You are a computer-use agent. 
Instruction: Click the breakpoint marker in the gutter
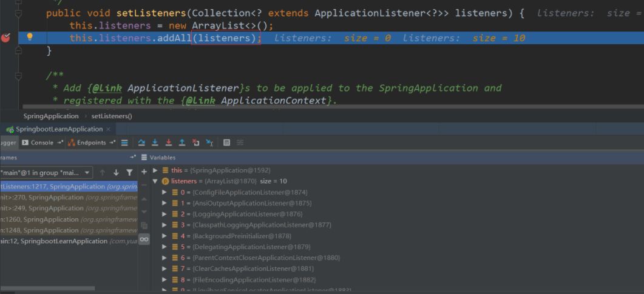click(x=5, y=38)
